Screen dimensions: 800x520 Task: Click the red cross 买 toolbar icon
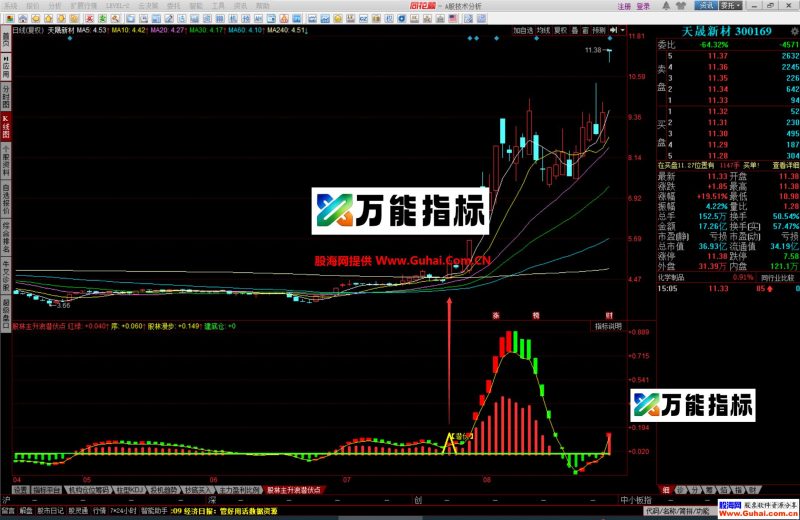[89, 19]
